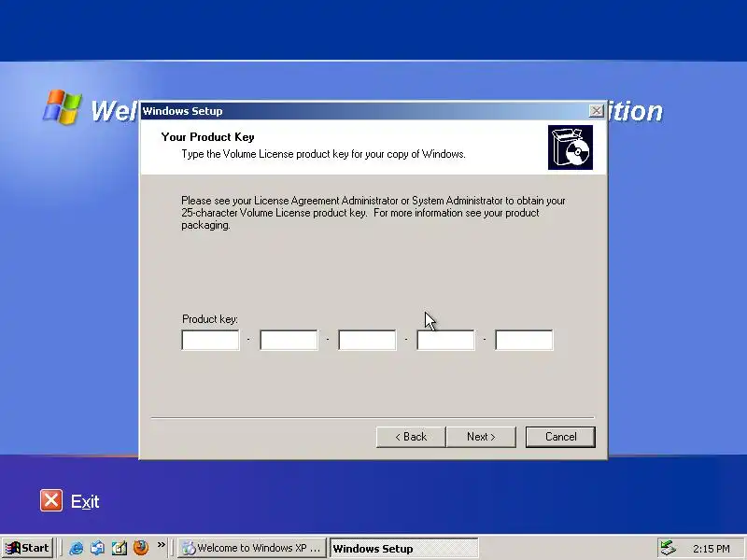Select Windows Setup taskbar button
This screenshot has height=560, width=747.
403,548
